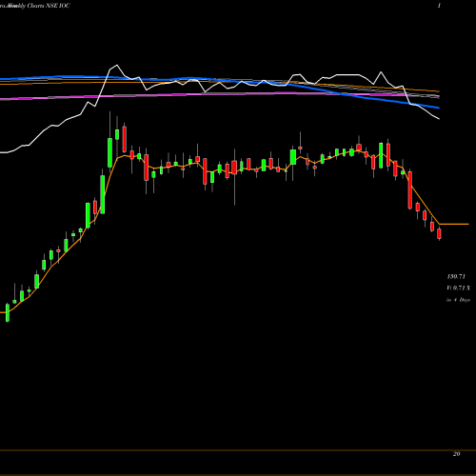Screen dimensions: 476x476
Task: Select the '159.71' price value label
Action: click(x=456, y=276)
